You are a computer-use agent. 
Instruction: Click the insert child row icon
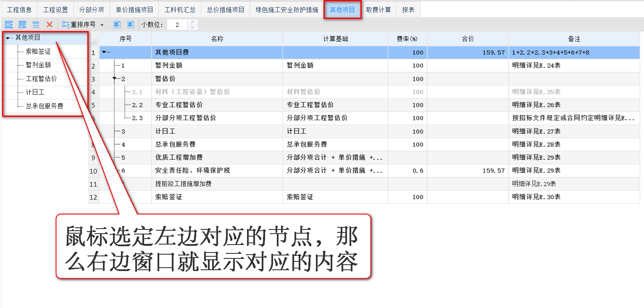point(22,24)
